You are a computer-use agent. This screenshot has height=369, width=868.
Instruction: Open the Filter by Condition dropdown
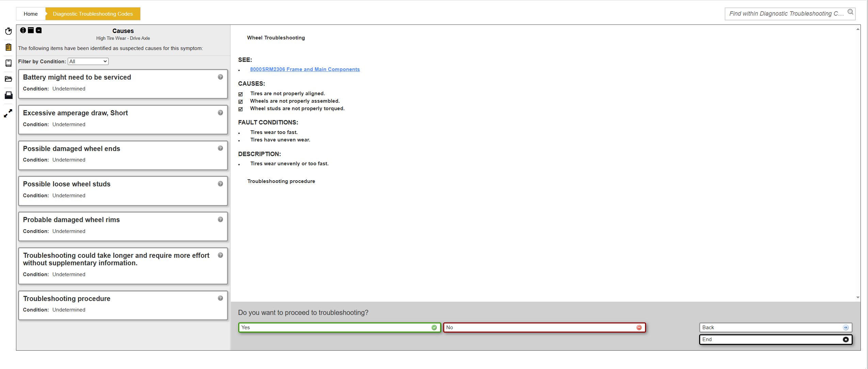[88, 61]
